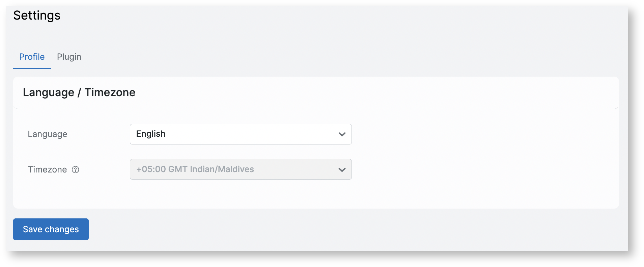Click the +05:00 GMT Indian/Maldives value text

click(195, 169)
